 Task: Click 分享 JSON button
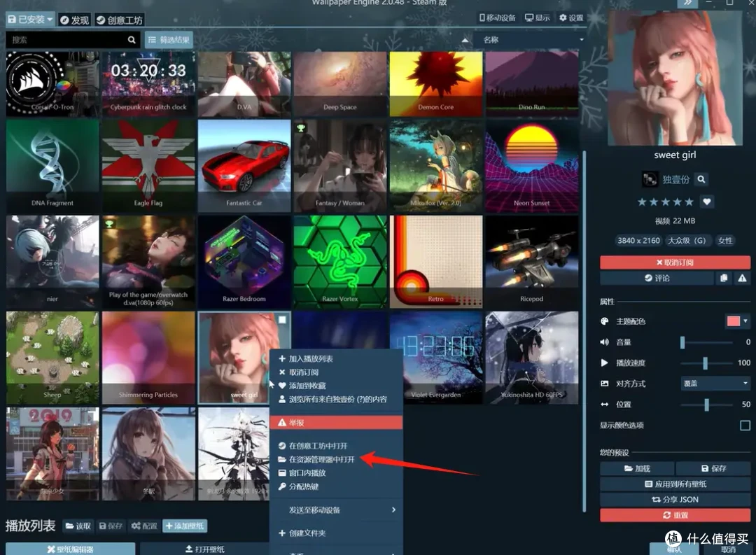pos(675,500)
